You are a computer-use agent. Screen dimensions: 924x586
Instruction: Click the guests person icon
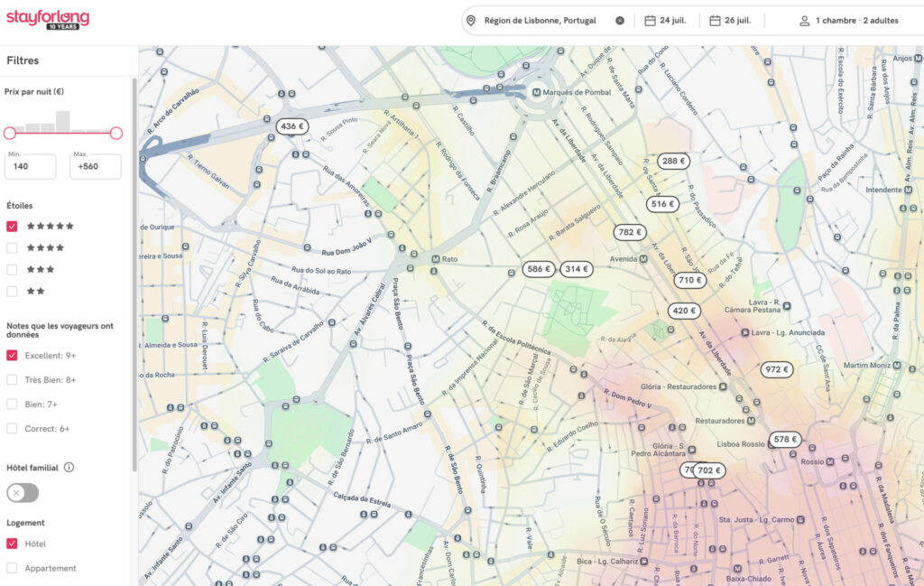pyautogui.click(x=804, y=21)
